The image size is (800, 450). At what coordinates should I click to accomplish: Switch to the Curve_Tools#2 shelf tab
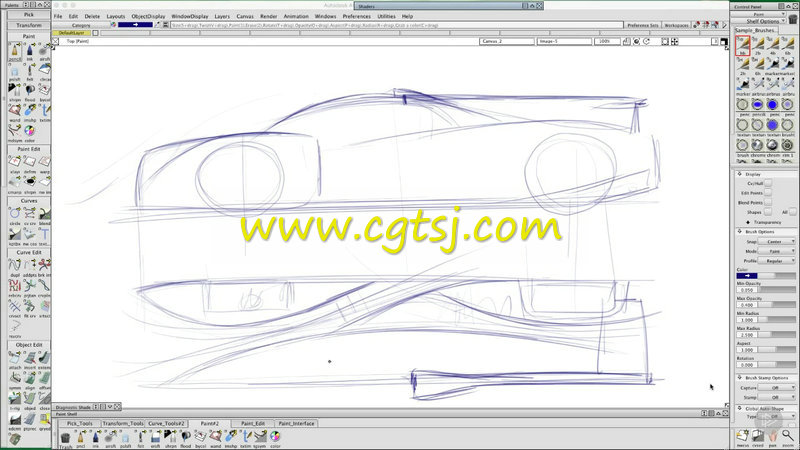click(x=166, y=423)
